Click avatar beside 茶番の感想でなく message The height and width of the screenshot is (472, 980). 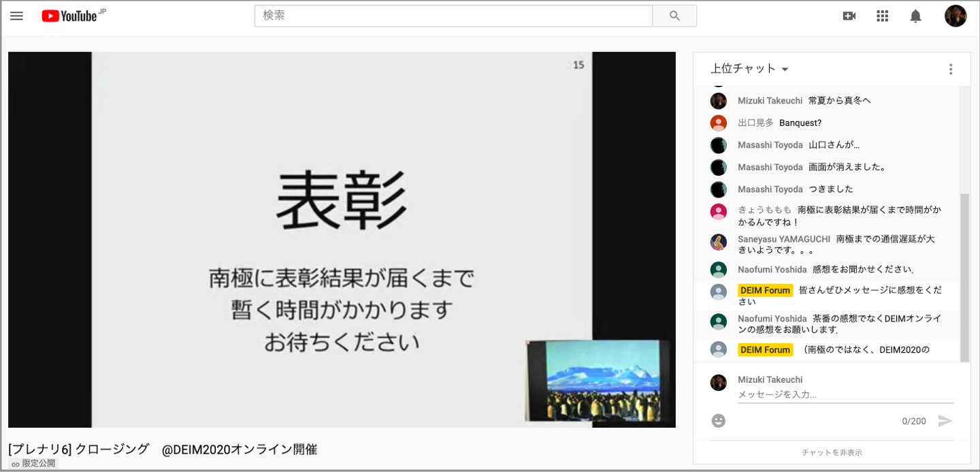coord(719,321)
